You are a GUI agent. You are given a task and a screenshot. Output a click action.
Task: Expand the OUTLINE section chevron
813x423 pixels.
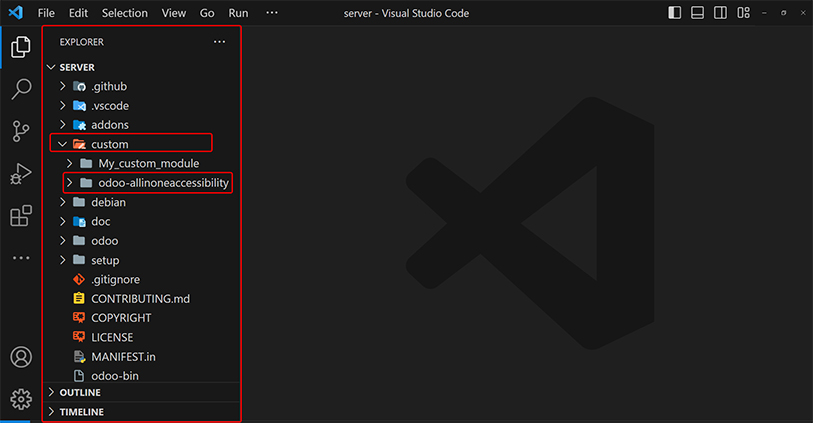(51, 392)
